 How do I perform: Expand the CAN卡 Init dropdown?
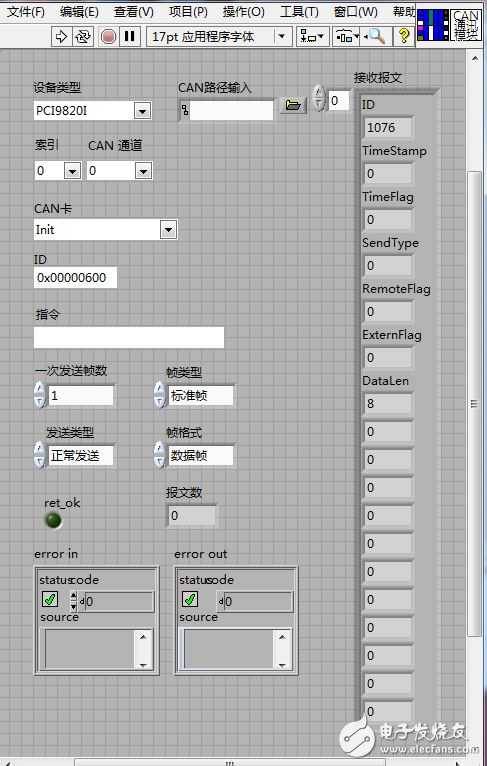pyautogui.click(x=168, y=230)
